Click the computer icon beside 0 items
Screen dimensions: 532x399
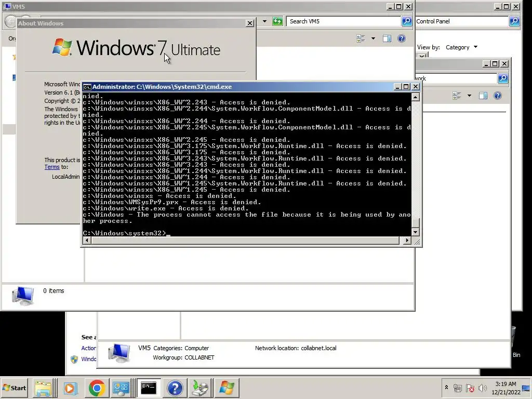23,296
